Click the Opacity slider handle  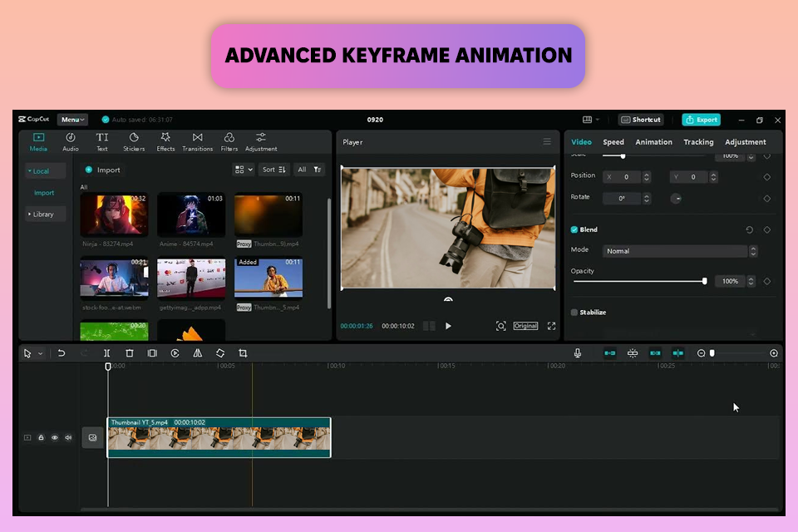(x=705, y=282)
